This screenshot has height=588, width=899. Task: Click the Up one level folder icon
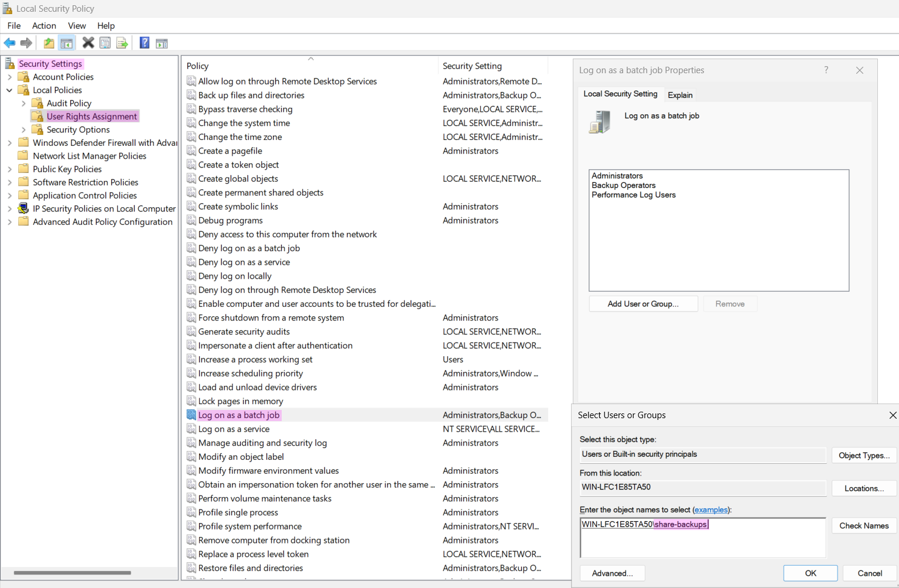point(49,43)
